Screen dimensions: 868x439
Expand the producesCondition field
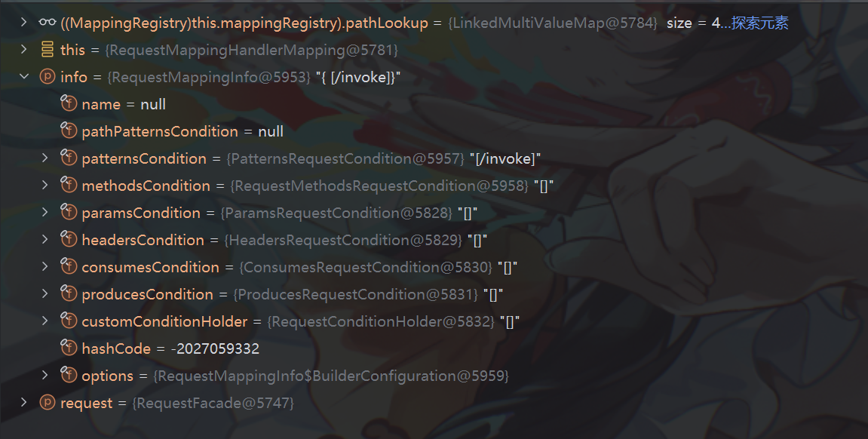click(45, 293)
